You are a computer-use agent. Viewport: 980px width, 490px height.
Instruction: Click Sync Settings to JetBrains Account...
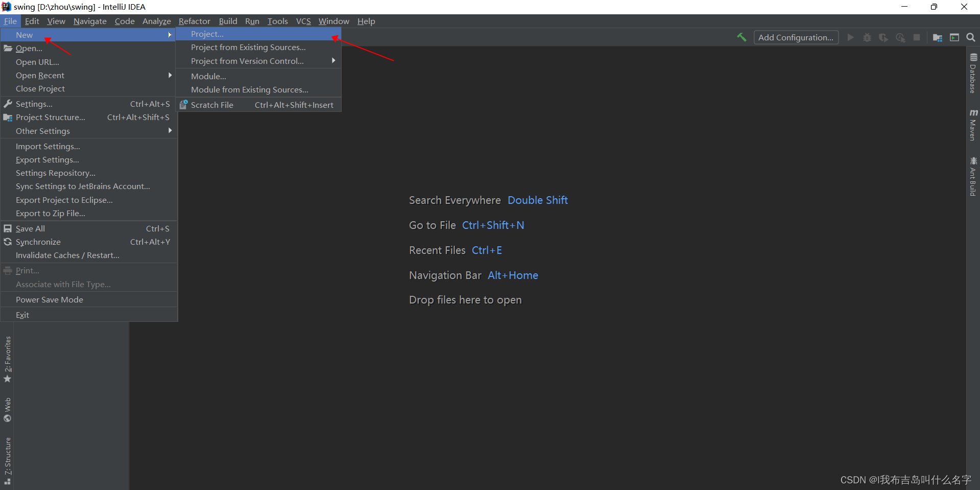coord(89,186)
